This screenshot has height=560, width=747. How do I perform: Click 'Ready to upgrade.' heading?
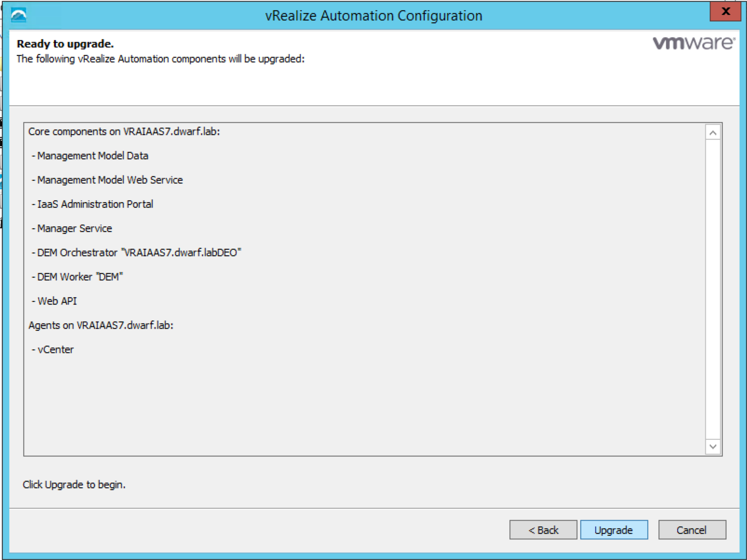click(x=65, y=44)
